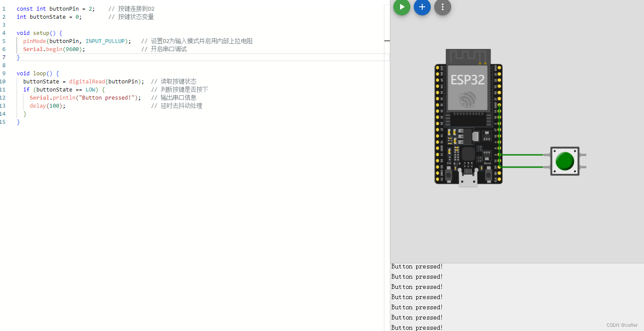Click the pinMode call in the code
Image resolution: width=644 pixels, height=331 pixels.
click(x=77, y=41)
